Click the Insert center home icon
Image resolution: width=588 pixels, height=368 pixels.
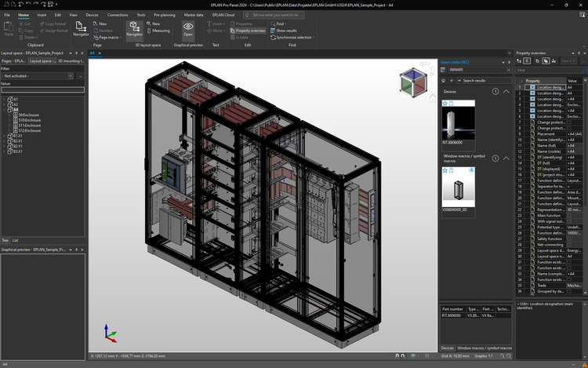[x=443, y=80]
